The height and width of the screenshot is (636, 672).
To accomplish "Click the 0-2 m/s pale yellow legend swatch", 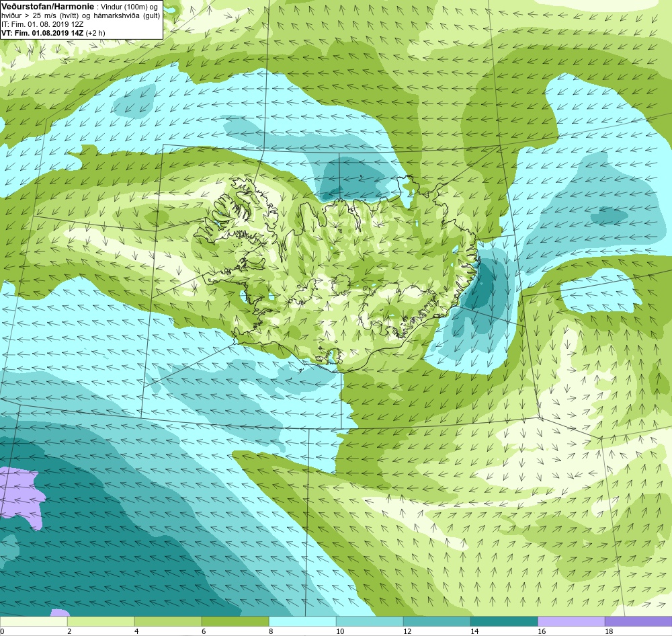I will (x=34, y=621).
